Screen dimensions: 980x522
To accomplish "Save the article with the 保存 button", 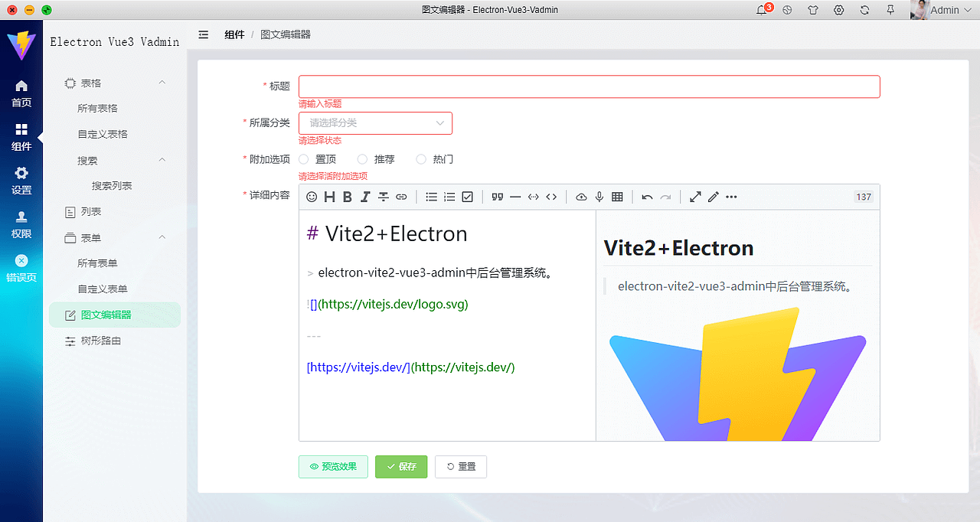I will pos(400,467).
